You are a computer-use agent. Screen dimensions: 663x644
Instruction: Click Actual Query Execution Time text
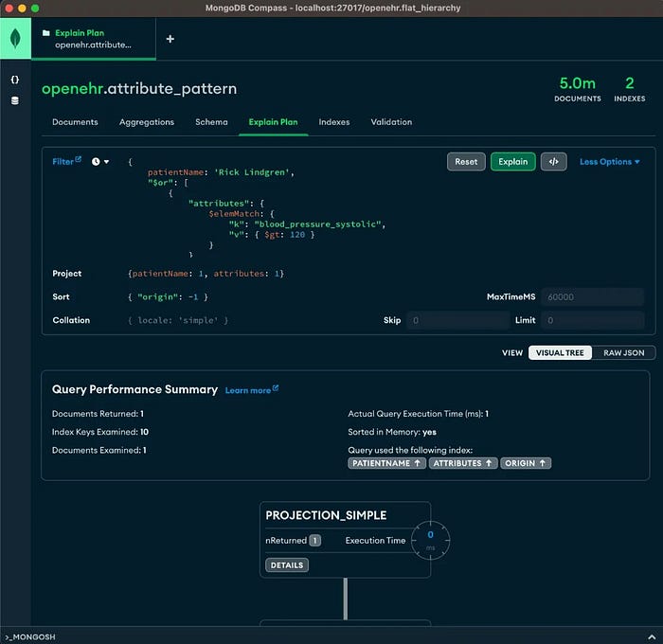(419, 414)
